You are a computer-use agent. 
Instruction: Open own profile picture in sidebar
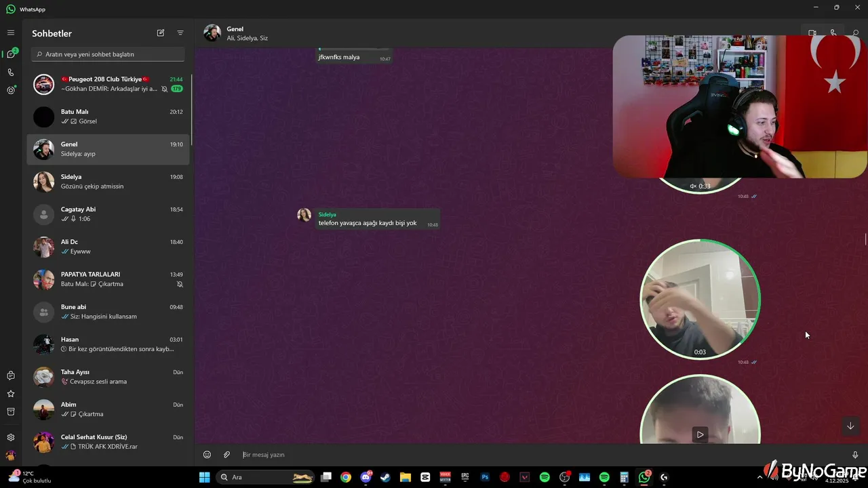point(11,455)
